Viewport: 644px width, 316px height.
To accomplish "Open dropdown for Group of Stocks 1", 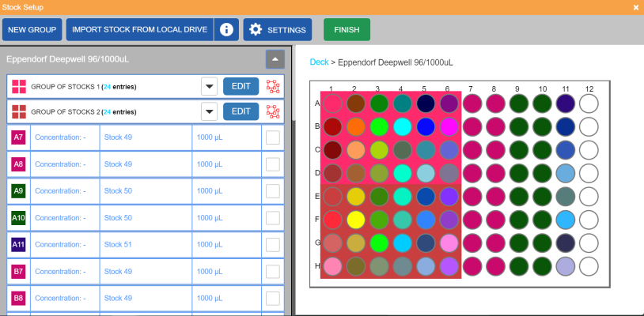I will point(210,86).
